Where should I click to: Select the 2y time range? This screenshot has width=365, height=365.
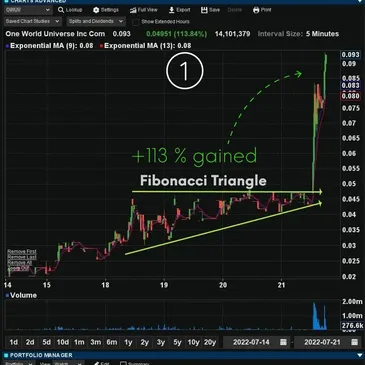pyautogui.click(x=144, y=342)
